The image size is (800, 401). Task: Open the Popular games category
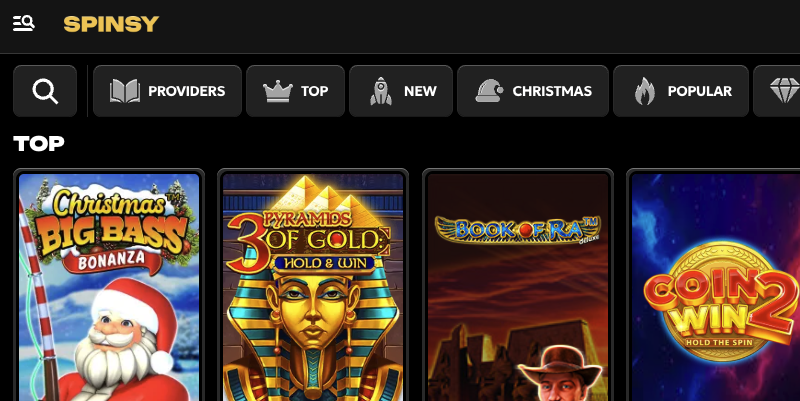click(681, 91)
